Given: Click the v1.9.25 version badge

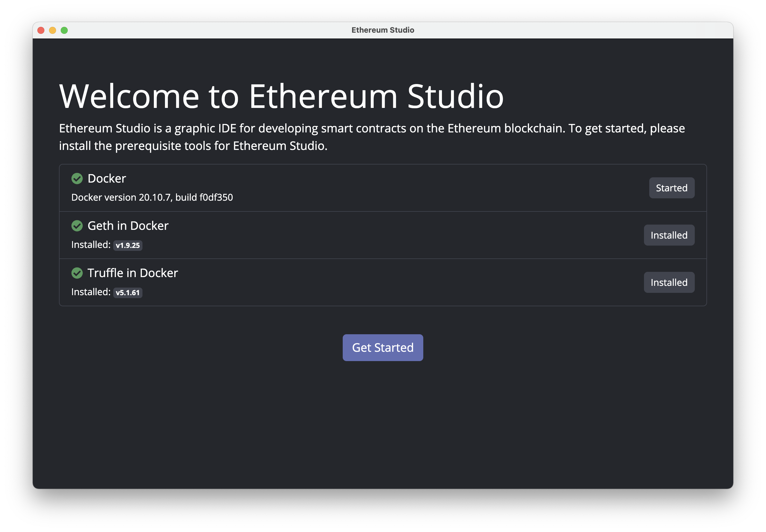Looking at the screenshot, I should (128, 246).
